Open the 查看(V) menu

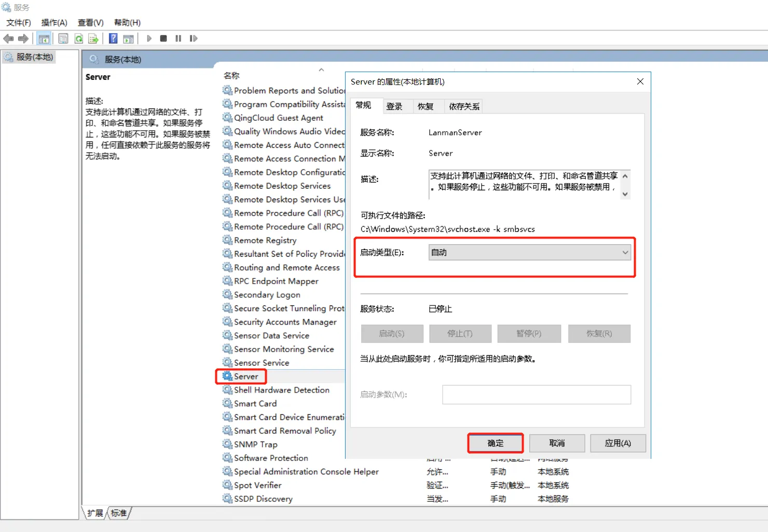pyautogui.click(x=91, y=22)
